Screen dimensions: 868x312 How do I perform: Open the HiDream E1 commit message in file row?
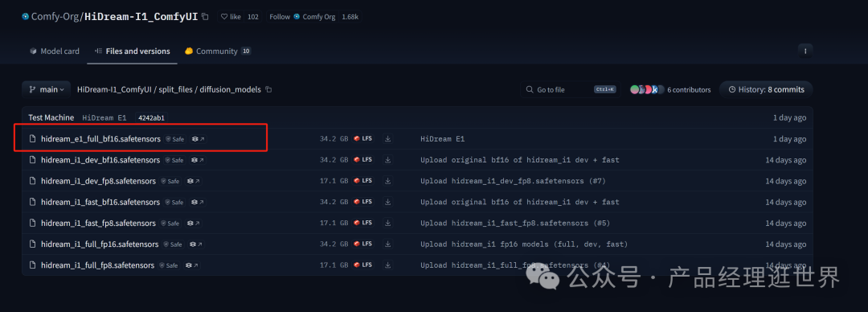442,139
